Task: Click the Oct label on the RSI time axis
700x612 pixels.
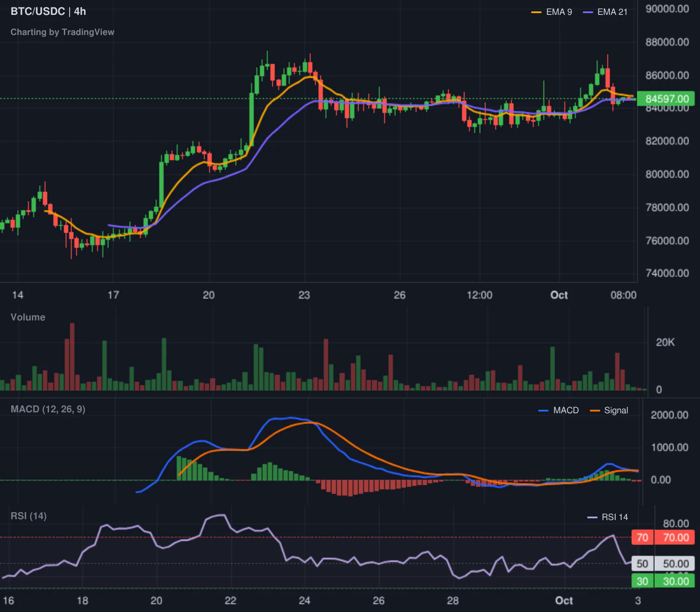Action: click(564, 601)
